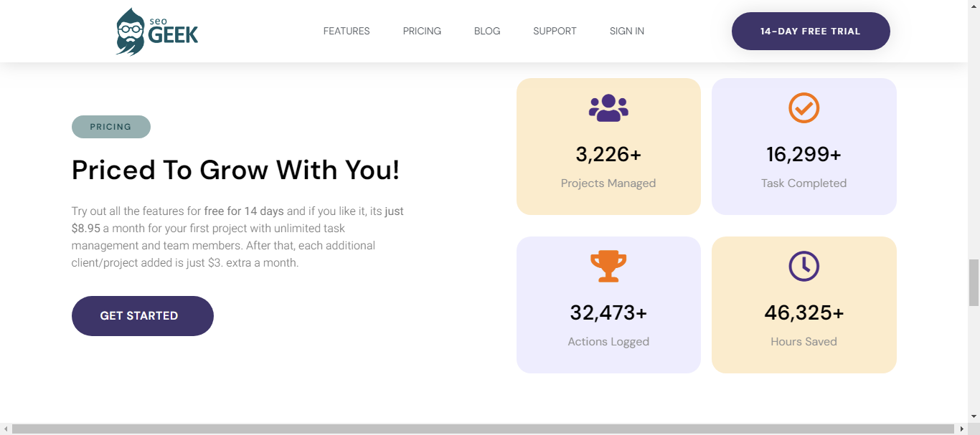This screenshot has height=435, width=980.
Task: Click the vertical scrollbar down arrow
Action: 974,416
